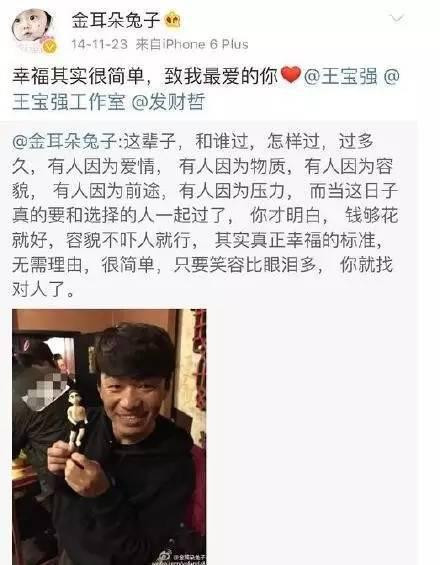
Task: Click the yellow verified V badge
Action: click(x=49, y=47)
